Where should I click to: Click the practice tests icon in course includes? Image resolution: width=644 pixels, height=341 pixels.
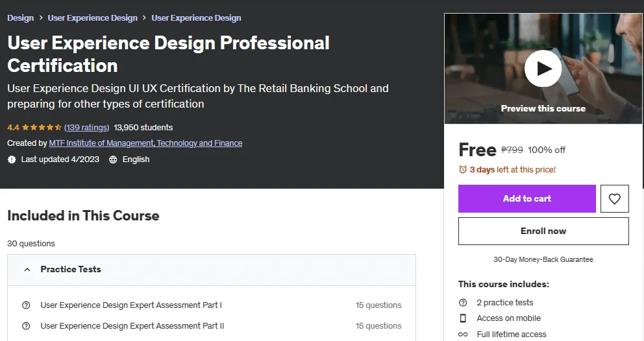click(463, 303)
